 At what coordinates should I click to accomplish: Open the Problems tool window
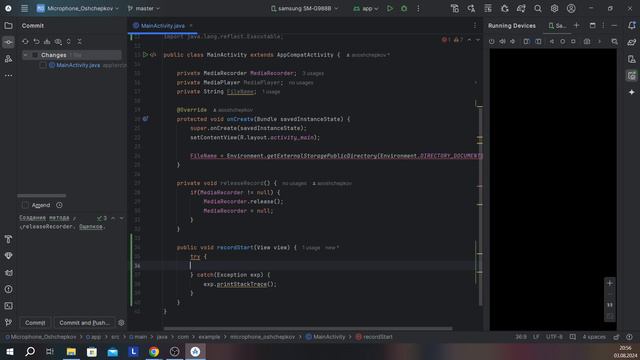(8, 289)
